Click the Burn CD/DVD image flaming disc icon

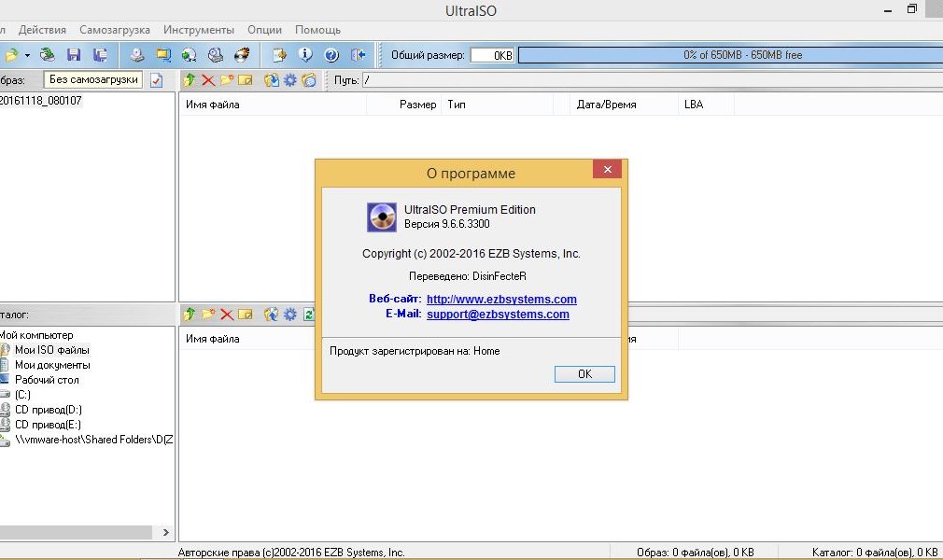(242, 55)
